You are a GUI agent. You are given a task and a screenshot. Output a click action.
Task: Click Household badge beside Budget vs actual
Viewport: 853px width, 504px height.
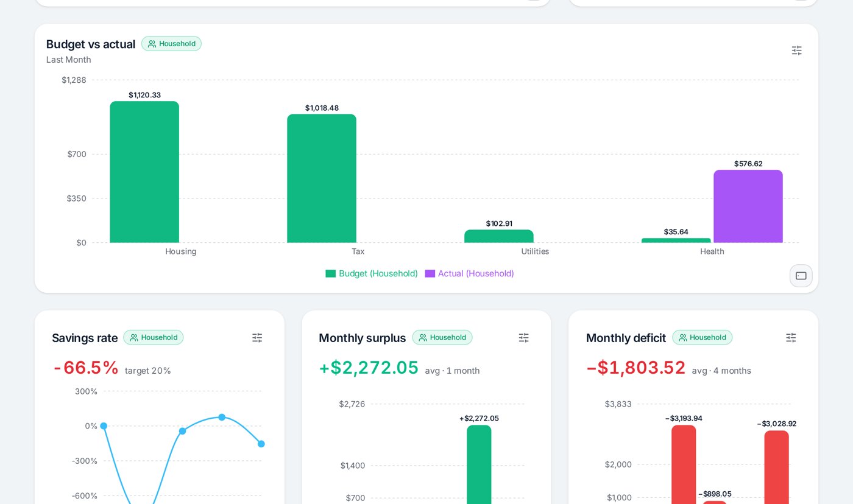[x=171, y=44]
